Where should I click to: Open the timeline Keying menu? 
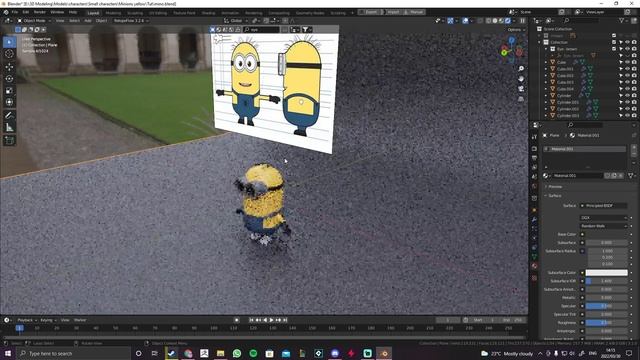pyautogui.click(x=48, y=320)
